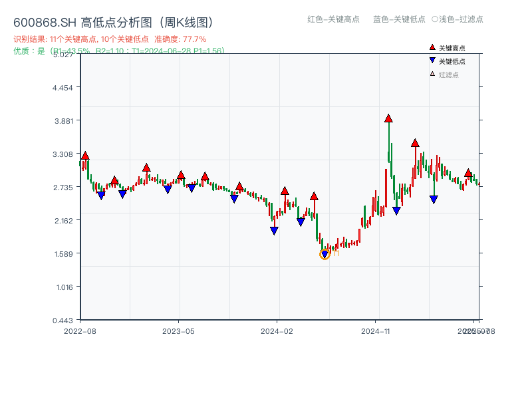Click the 关键低点 legend label
Viewport: 532px width, 399px height.
click(x=452, y=61)
